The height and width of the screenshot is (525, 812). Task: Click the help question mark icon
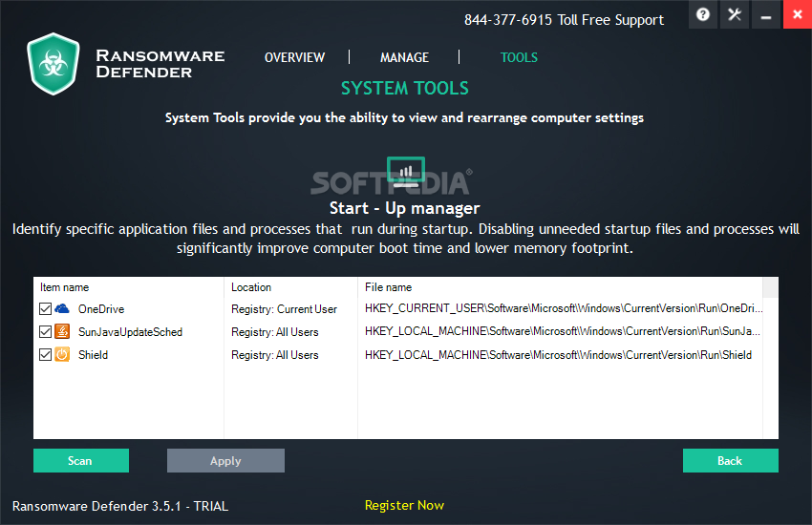coord(703,14)
